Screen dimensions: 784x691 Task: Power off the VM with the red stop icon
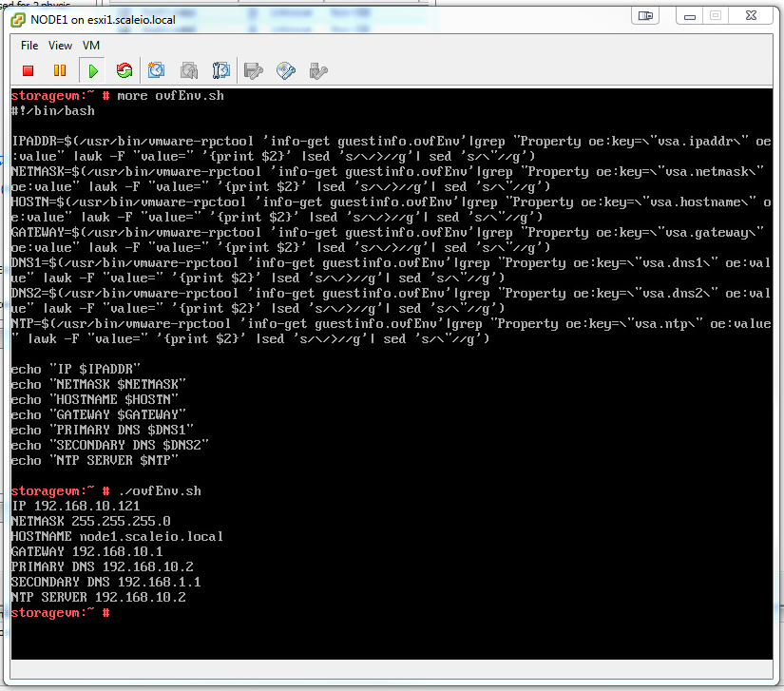point(29,70)
